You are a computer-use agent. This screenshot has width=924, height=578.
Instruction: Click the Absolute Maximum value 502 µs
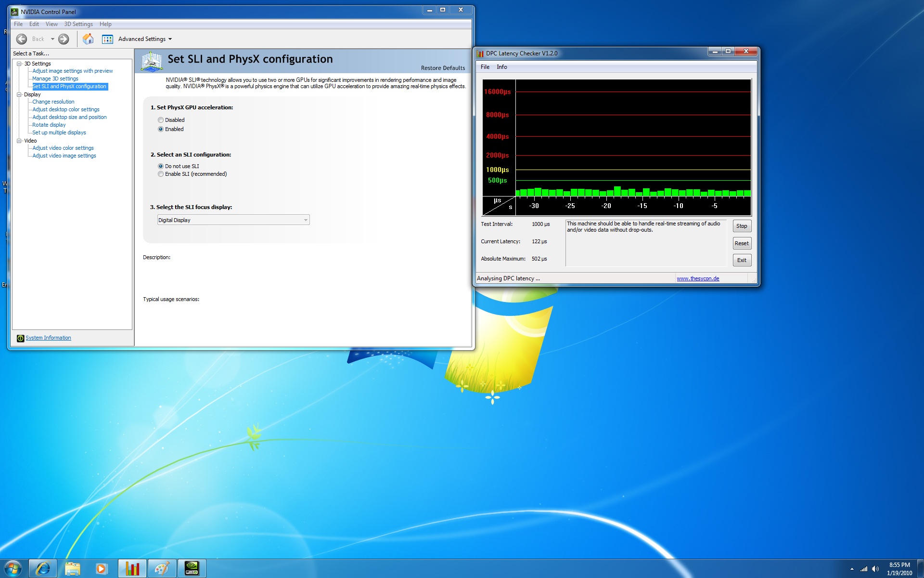539,259
